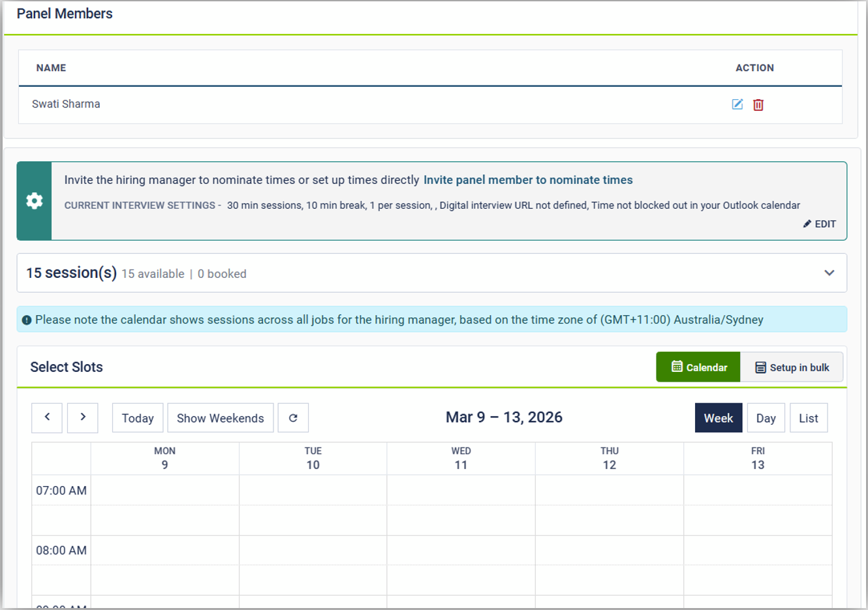
Task: Go to previous week in calendar
Action: (x=47, y=418)
